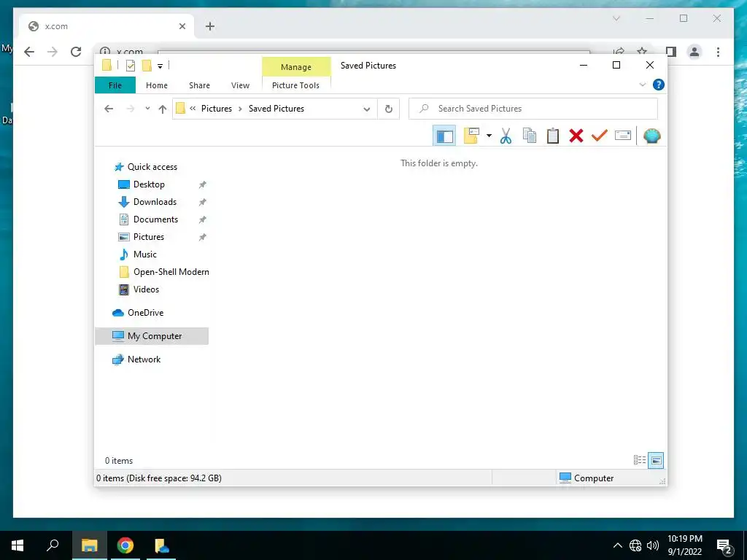Image resolution: width=747 pixels, height=560 pixels.
Task: Open Chrome's tab search chevron
Action: click(616, 18)
